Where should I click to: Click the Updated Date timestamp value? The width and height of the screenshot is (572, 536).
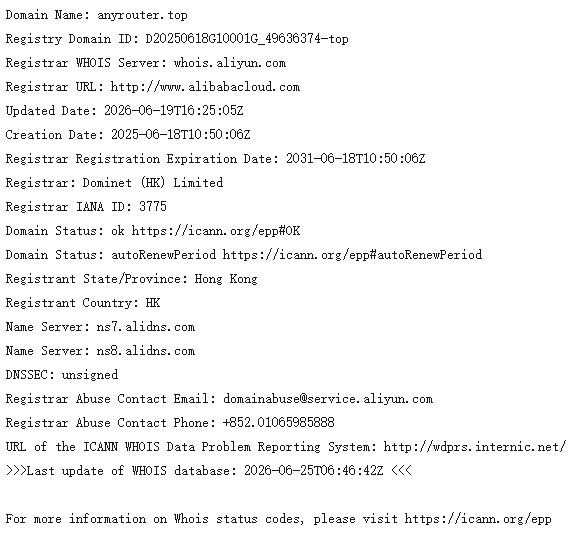(x=174, y=111)
